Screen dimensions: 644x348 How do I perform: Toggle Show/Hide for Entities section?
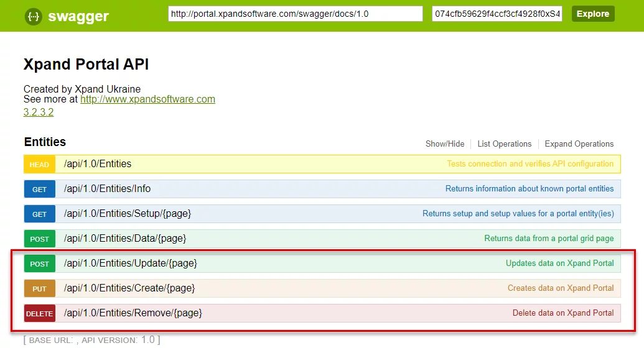pyautogui.click(x=444, y=144)
